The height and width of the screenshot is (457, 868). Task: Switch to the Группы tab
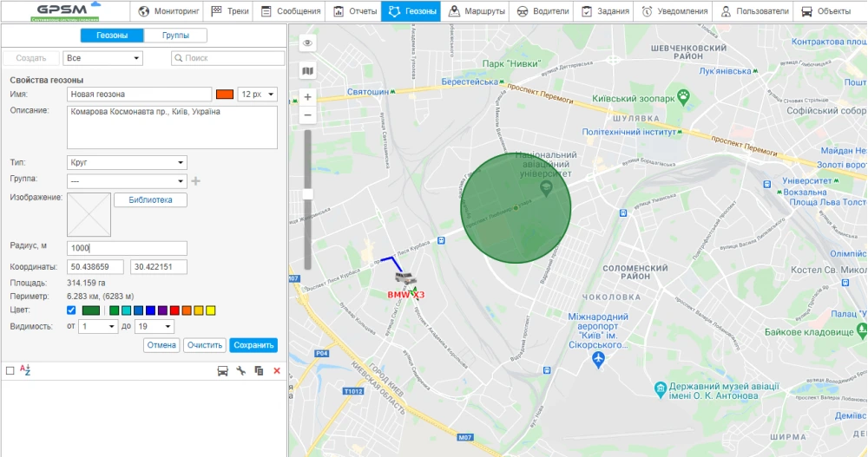point(175,36)
